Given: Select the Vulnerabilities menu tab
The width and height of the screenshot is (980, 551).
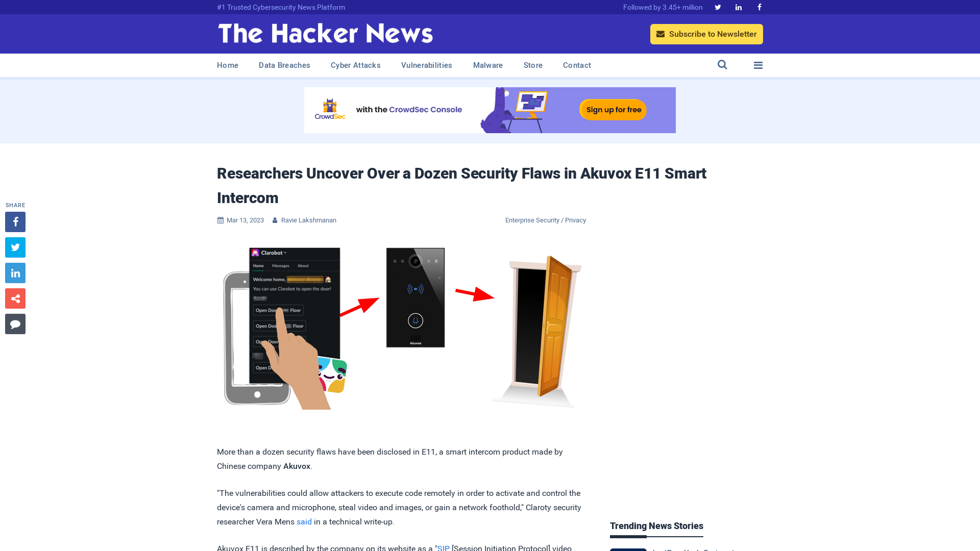Looking at the screenshot, I should click(x=427, y=65).
